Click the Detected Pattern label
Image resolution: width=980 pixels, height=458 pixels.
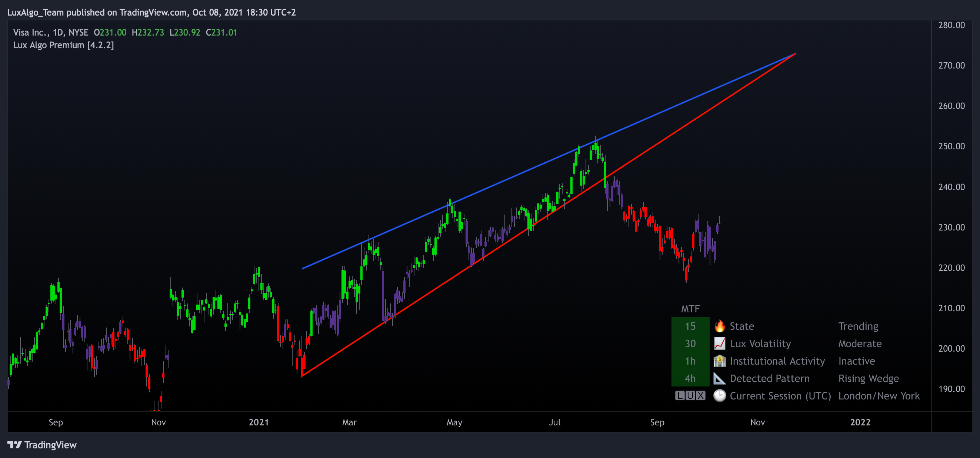click(x=770, y=378)
